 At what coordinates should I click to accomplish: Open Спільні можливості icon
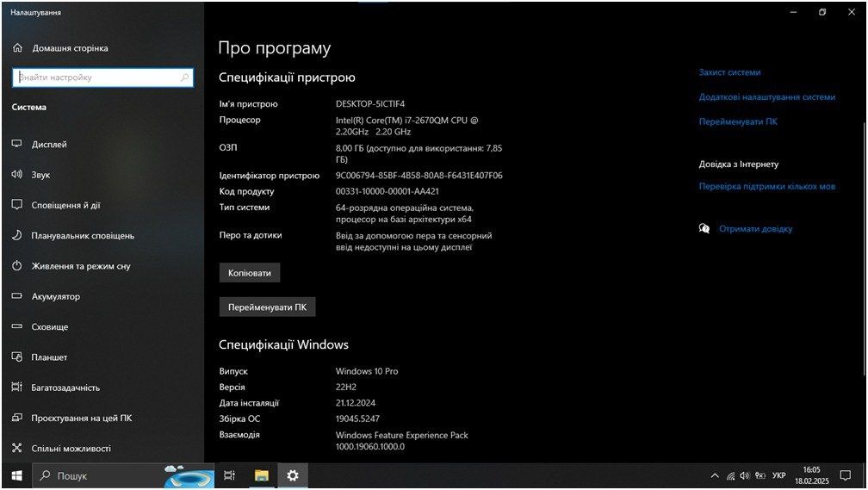point(17,448)
